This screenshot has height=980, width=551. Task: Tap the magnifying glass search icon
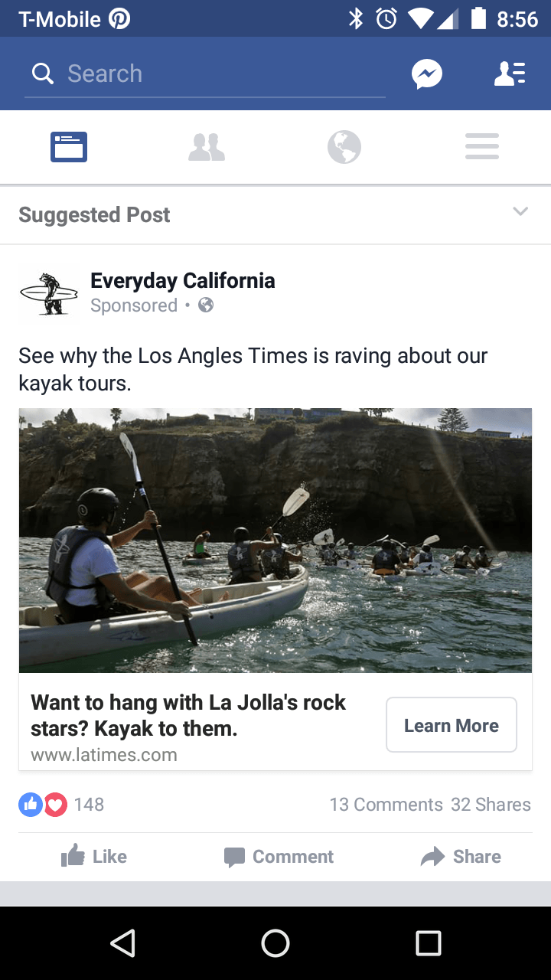coord(43,73)
